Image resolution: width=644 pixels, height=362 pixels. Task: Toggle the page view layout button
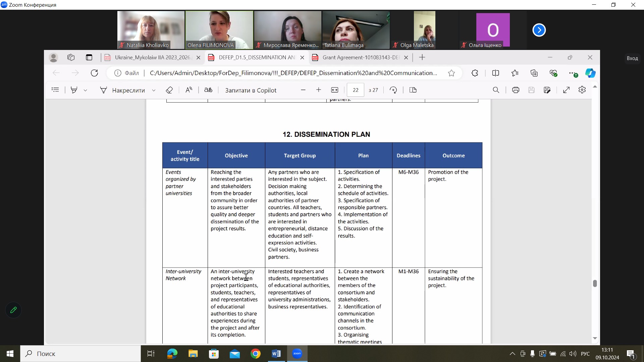(413, 90)
